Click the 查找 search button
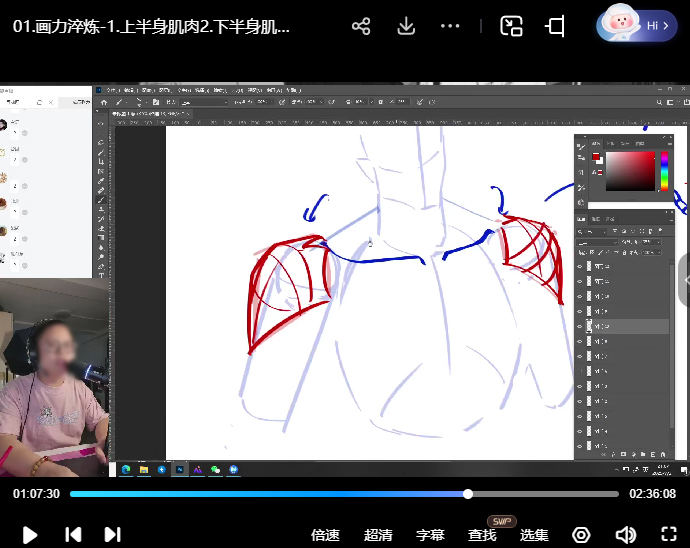 pos(482,535)
